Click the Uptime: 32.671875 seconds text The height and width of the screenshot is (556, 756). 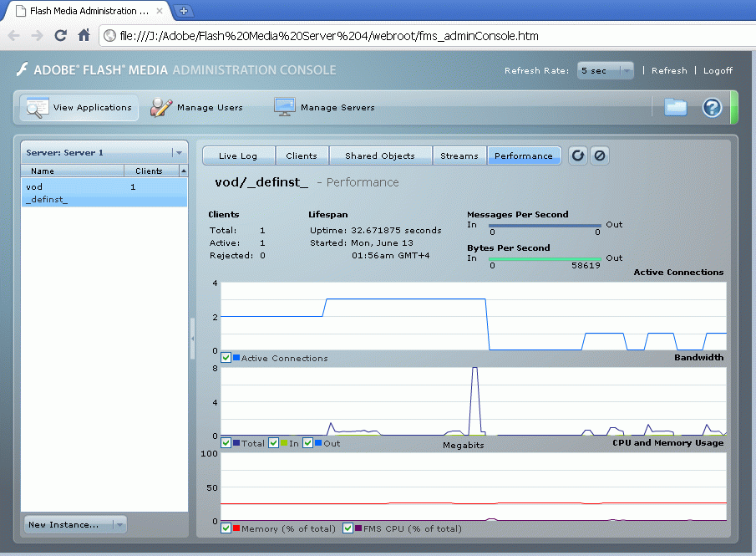[x=376, y=230]
